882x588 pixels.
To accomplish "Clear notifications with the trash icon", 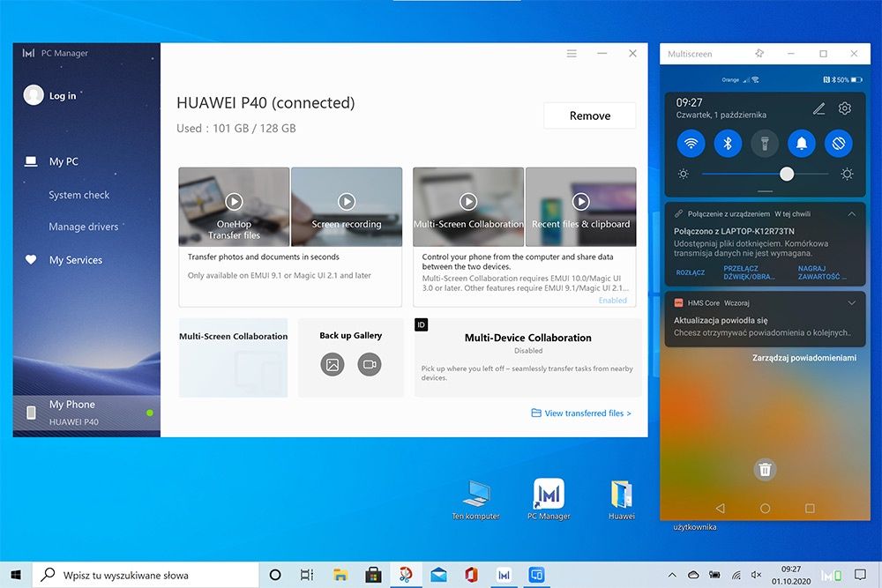I will coord(765,469).
